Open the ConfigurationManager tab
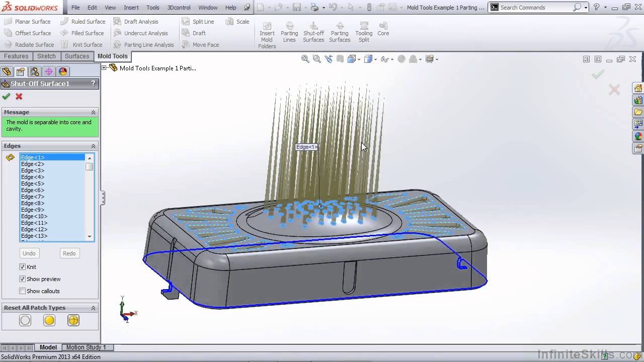 [x=35, y=71]
